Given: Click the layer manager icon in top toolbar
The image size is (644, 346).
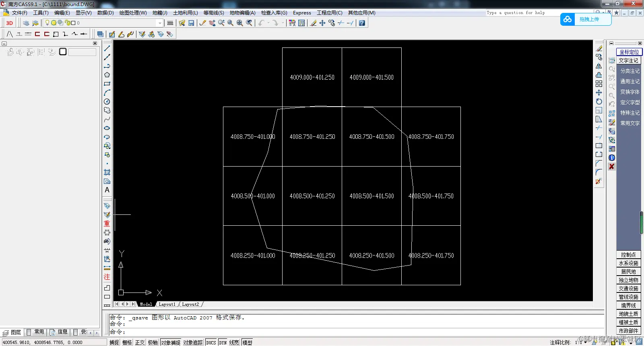Looking at the screenshot, I should (x=26, y=23).
